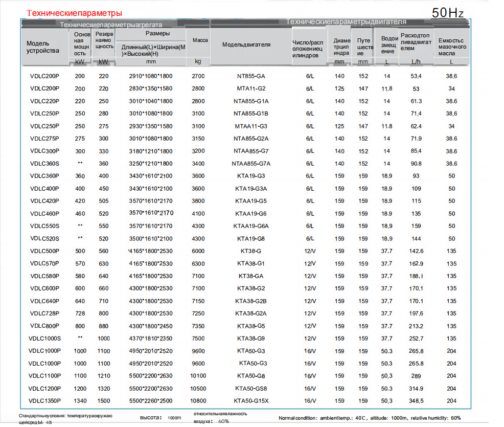This screenshot has height=427, width=504.
Task: Select dimensions cell '2910*1080*1800'
Action: coord(151,76)
